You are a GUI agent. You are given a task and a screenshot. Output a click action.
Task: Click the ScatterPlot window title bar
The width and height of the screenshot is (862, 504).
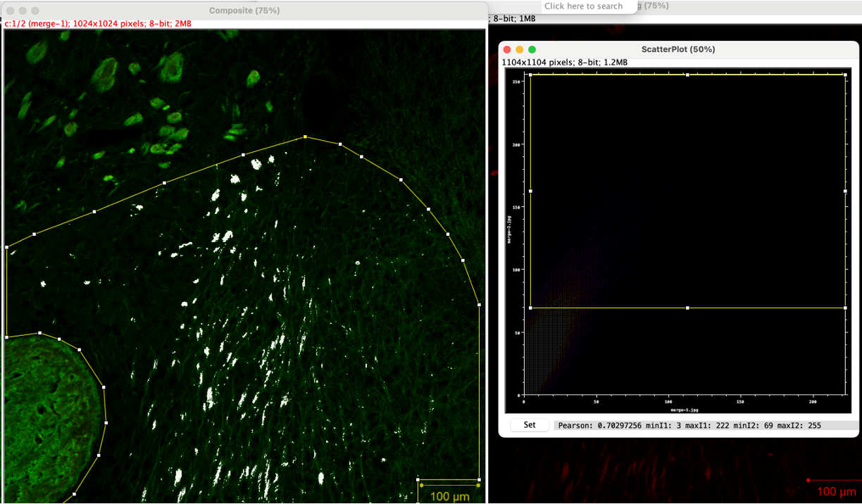[678, 49]
